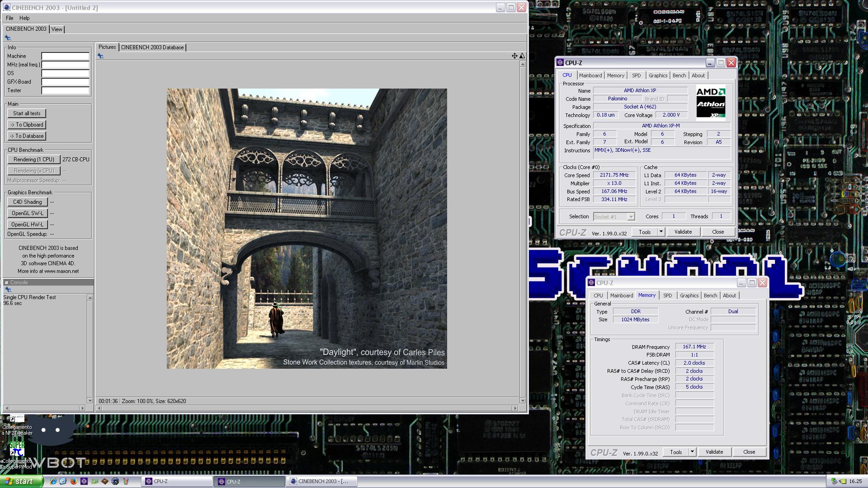Minimize the lower CPU-Z window
868x488 pixels.
pos(741,283)
